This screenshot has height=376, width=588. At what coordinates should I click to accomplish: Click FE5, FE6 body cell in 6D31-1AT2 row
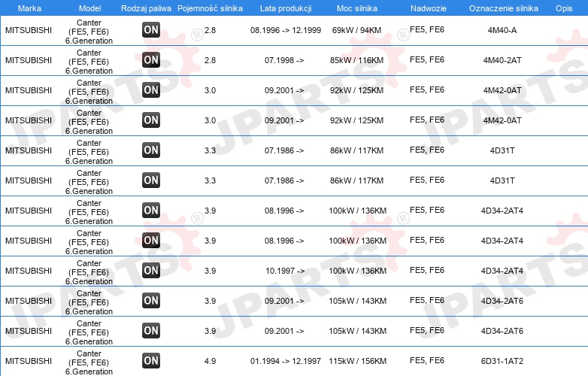coord(427,361)
